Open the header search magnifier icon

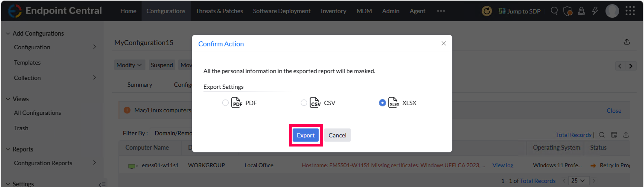pos(554,11)
